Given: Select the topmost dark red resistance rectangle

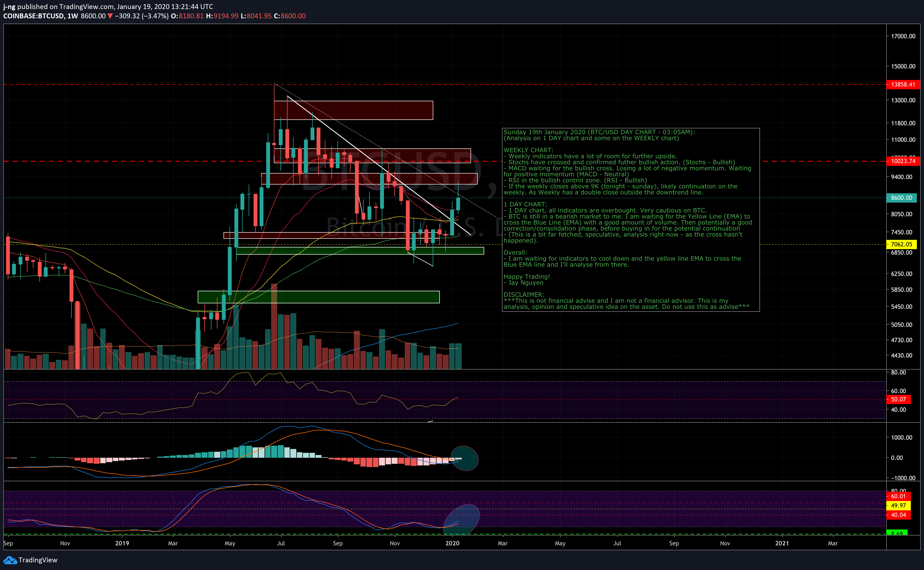Looking at the screenshot, I should tap(353, 110).
